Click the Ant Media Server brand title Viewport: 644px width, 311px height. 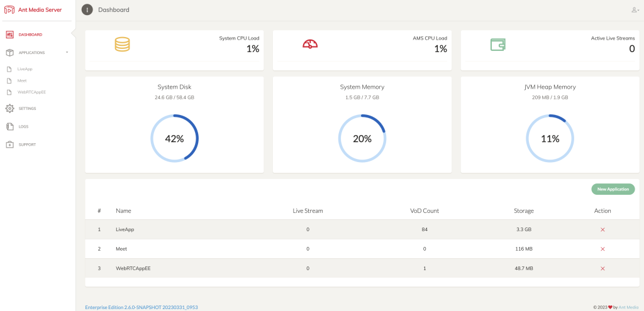click(x=40, y=9)
